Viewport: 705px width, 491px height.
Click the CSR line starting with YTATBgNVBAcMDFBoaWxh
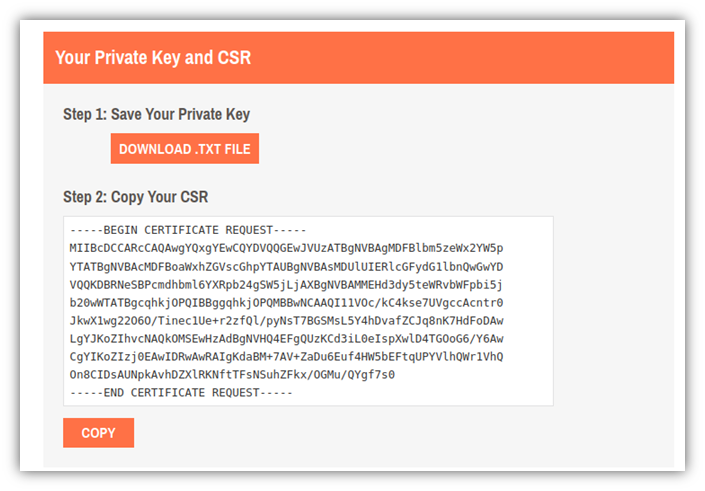tap(286, 267)
